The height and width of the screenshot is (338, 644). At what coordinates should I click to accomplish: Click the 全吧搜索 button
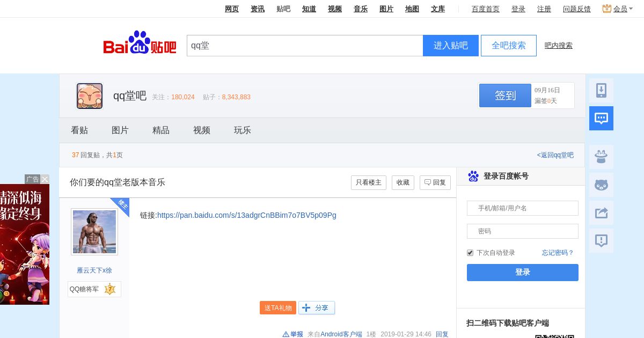click(x=509, y=46)
